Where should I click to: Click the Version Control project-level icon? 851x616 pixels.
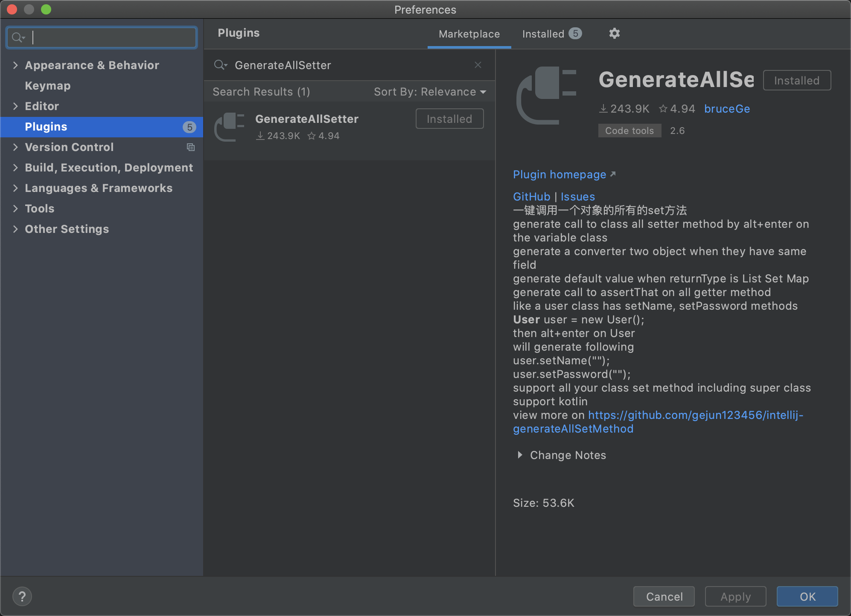click(191, 147)
